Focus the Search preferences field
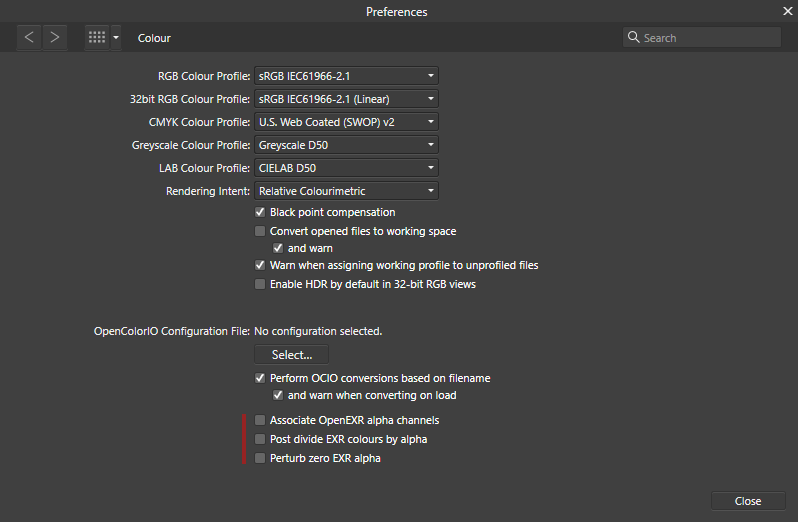The height and width of the screenshot is (522, 798). [702, 38]
